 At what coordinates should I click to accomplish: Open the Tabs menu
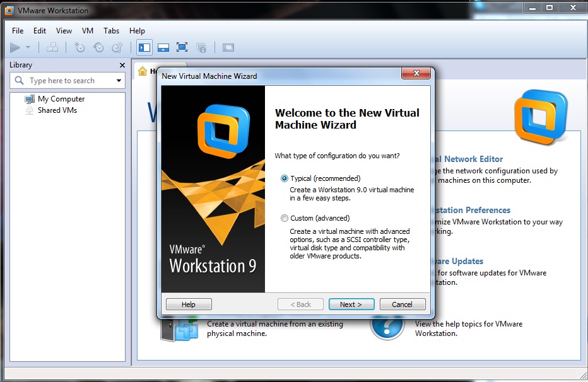(112, 31)
